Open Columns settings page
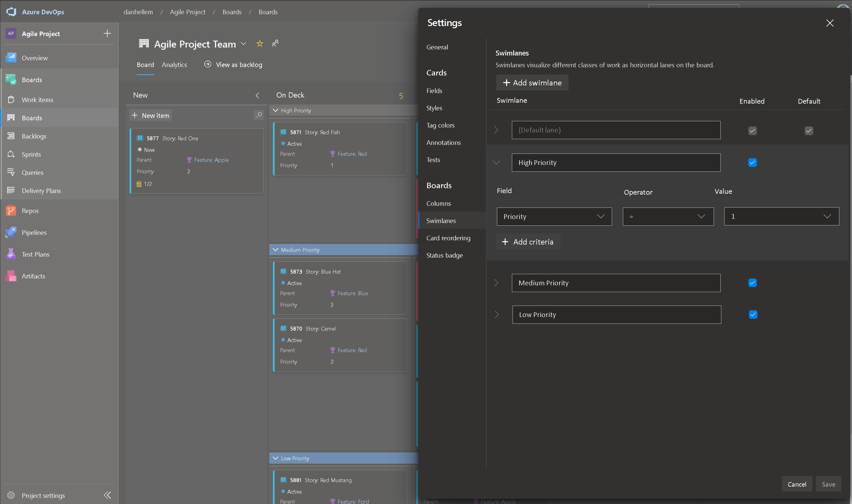852x504 pixels. [438, 203]
